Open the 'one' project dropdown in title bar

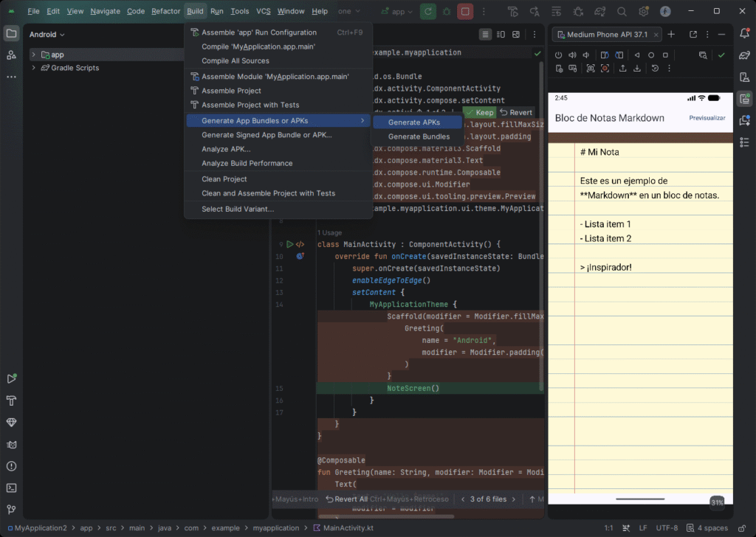click(x=349, y=11)
